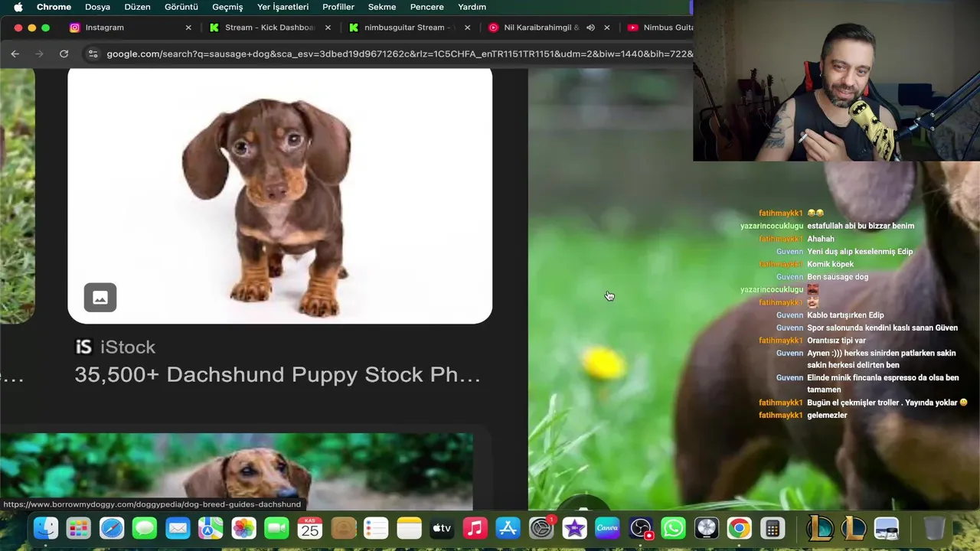Open the Profiller menu
The image size is (980, 551).
(338, 7)
